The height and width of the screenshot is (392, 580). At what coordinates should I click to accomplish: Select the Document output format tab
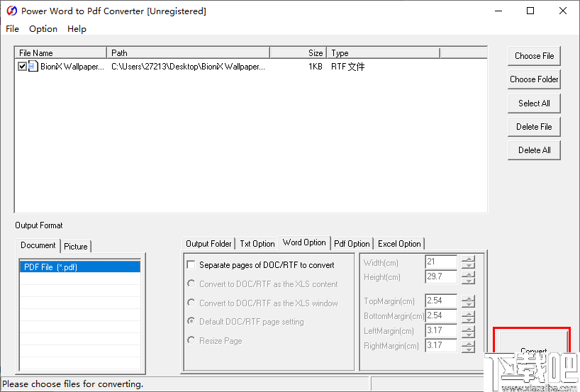38,245
